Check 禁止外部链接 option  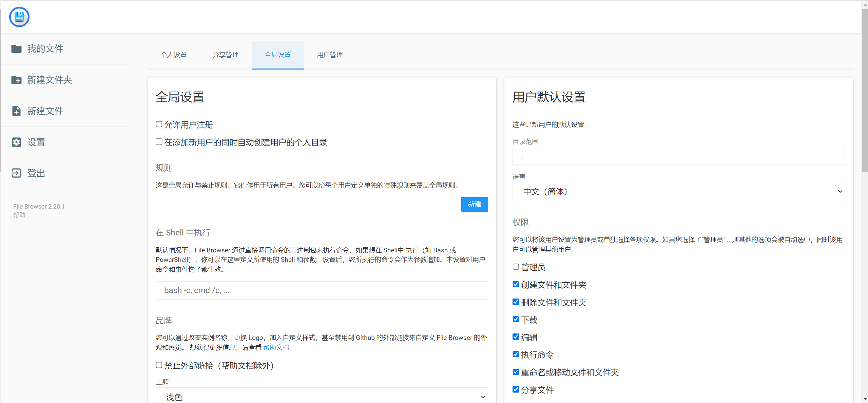point(159,365)
